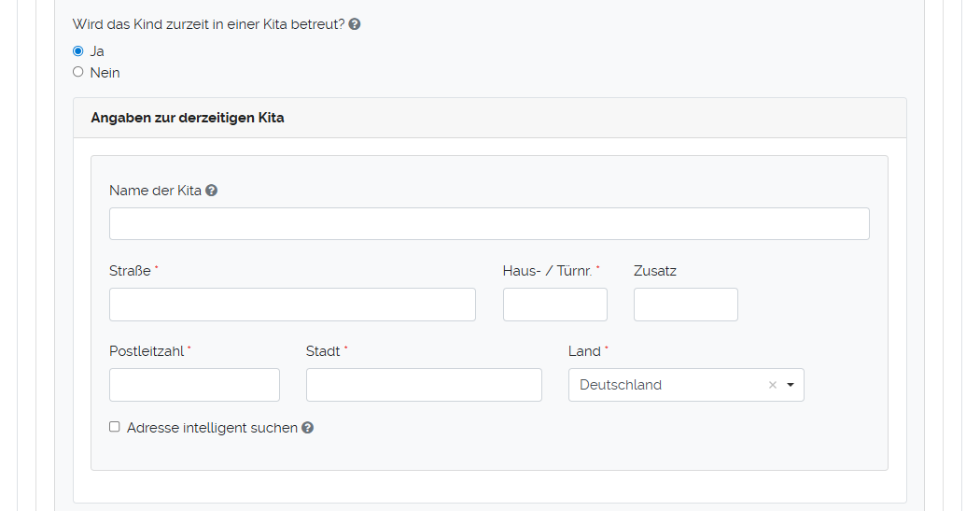Click help icon next to Name der Kita

[212, 191]
